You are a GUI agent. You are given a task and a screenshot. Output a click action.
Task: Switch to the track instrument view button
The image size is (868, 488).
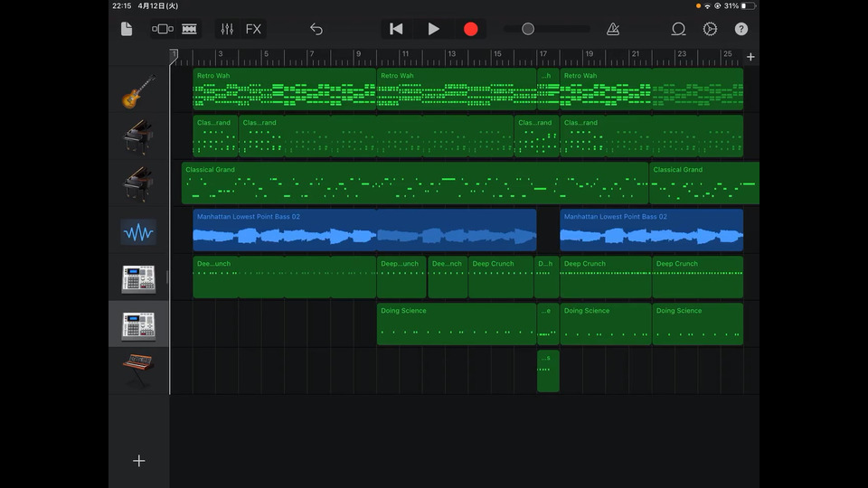point(162,29)
